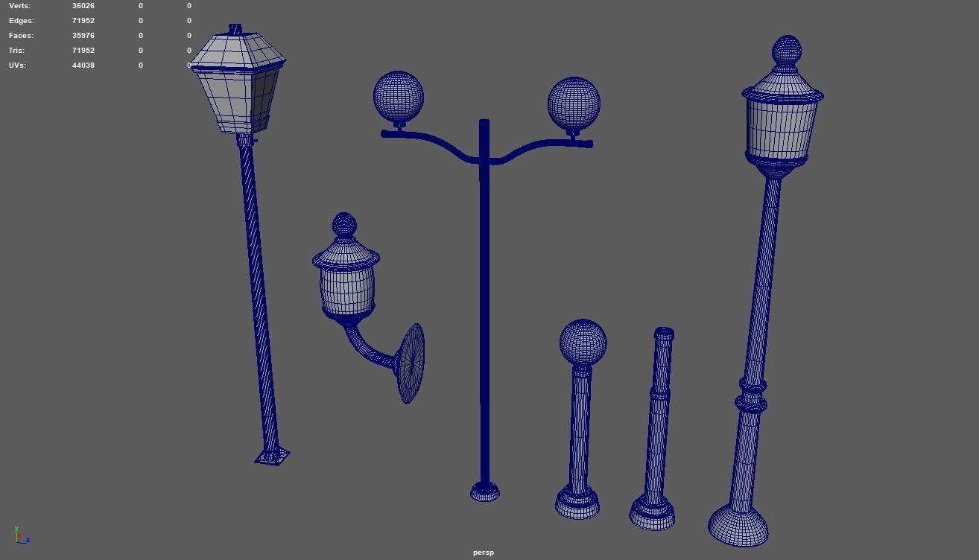Select the Verts: label in HUD
Image resolution: width=979 pixels, height=560 pixels.
19,6
